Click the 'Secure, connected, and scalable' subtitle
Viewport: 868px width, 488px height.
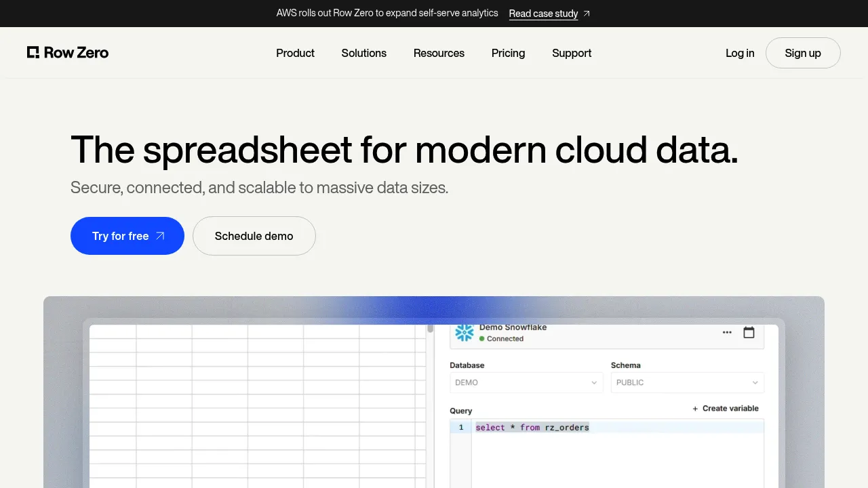(259, 188)
